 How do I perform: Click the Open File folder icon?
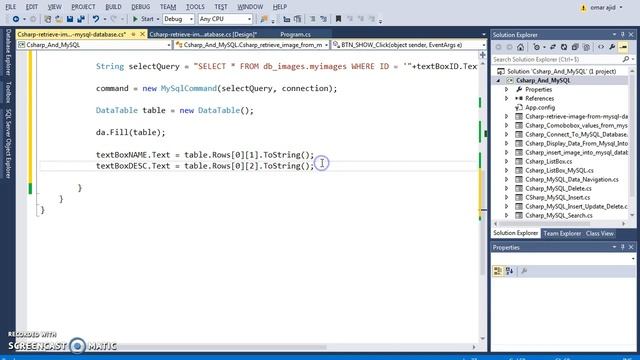click(59, 19)
